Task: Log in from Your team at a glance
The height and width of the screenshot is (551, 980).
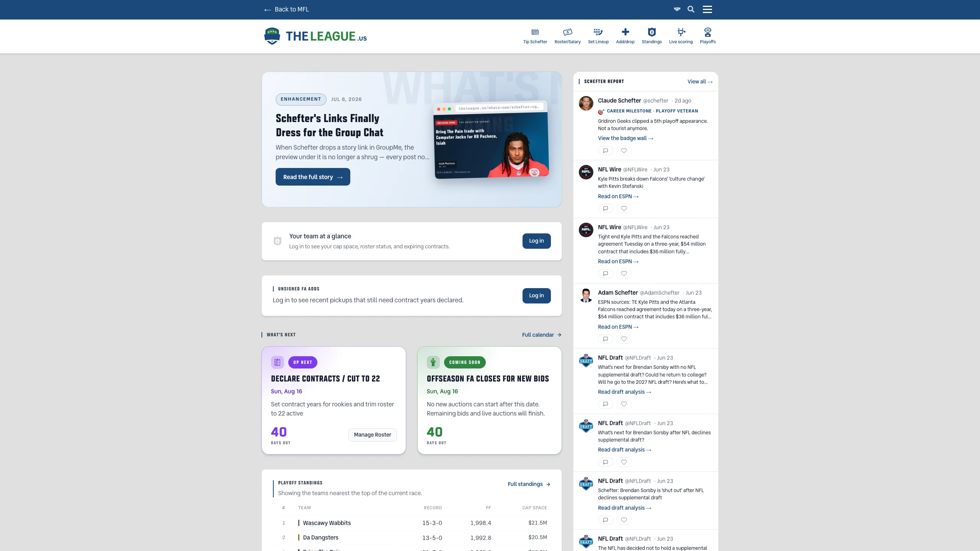Action: [536, 241]
